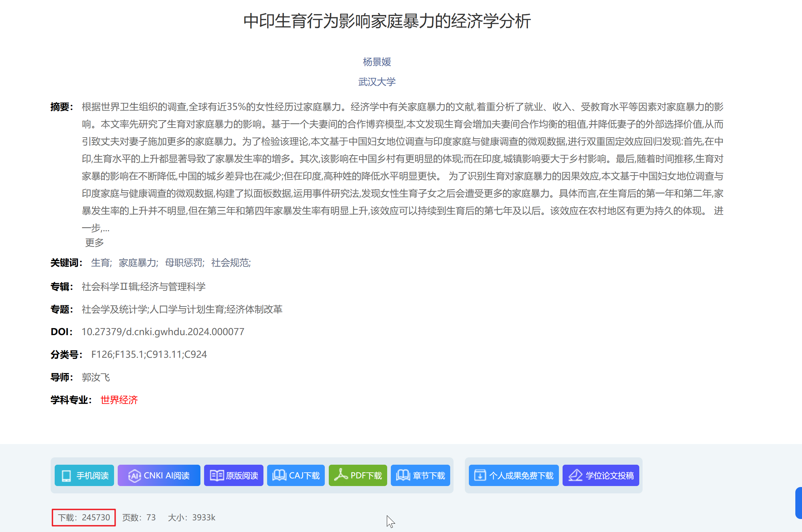Click keyword 家庭暴力
This screenshot has width=802, height=532.
pyautogui.click(x=137, y=263)
